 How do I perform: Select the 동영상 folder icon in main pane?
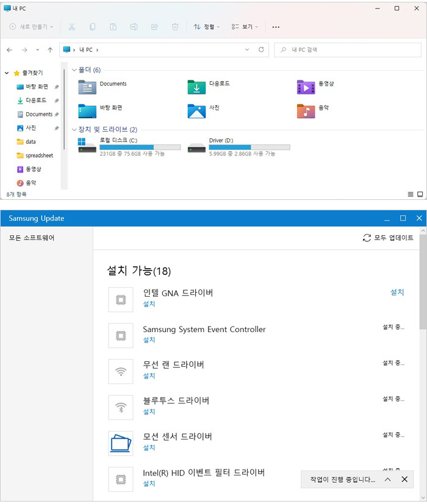[x=306, y=87]
